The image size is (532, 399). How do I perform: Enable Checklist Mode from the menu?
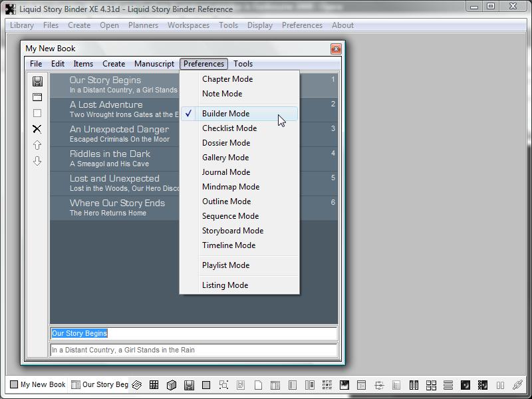[229, 128]
